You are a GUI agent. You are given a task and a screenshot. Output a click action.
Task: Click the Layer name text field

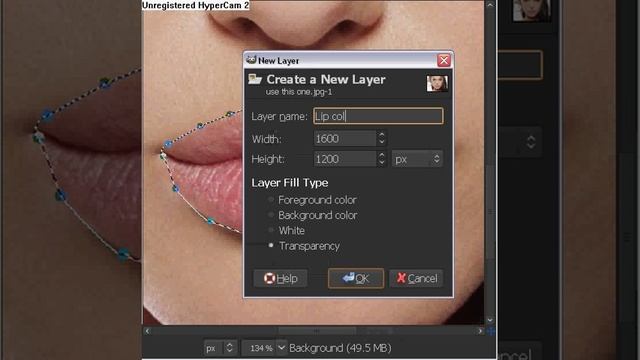(x=378, y=116)
